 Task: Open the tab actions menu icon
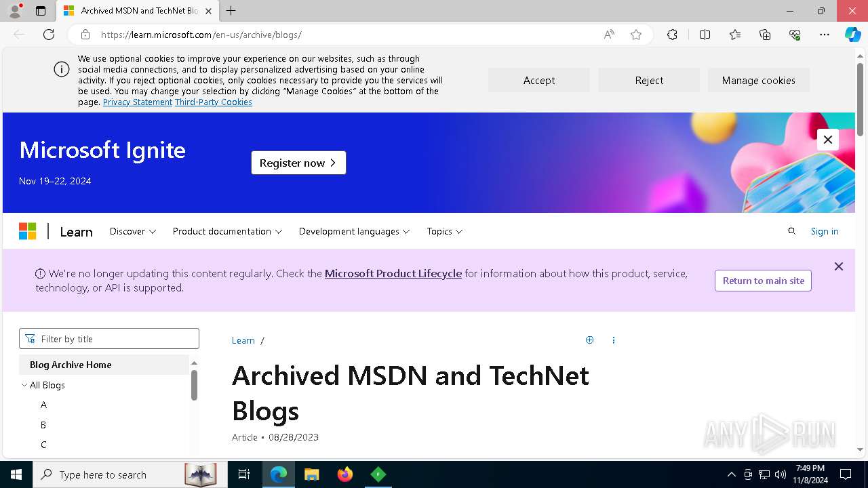coord(41,11)
